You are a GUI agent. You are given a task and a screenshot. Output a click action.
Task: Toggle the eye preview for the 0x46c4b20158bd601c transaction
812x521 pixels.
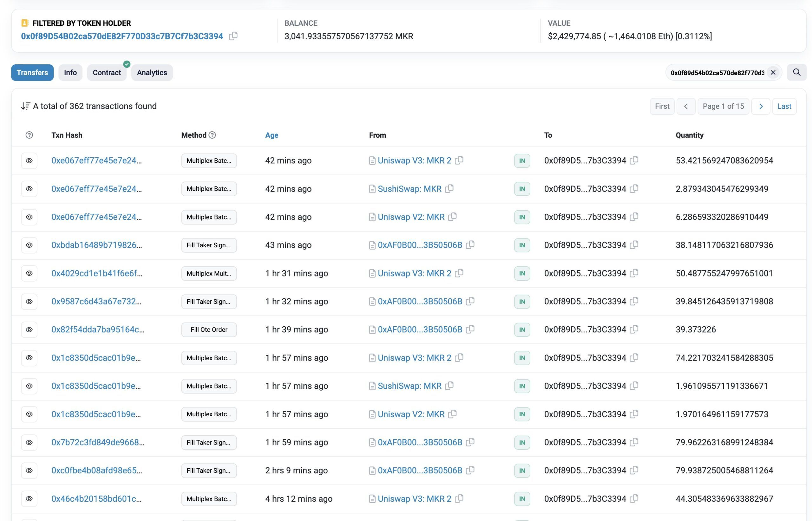[29, 499]
